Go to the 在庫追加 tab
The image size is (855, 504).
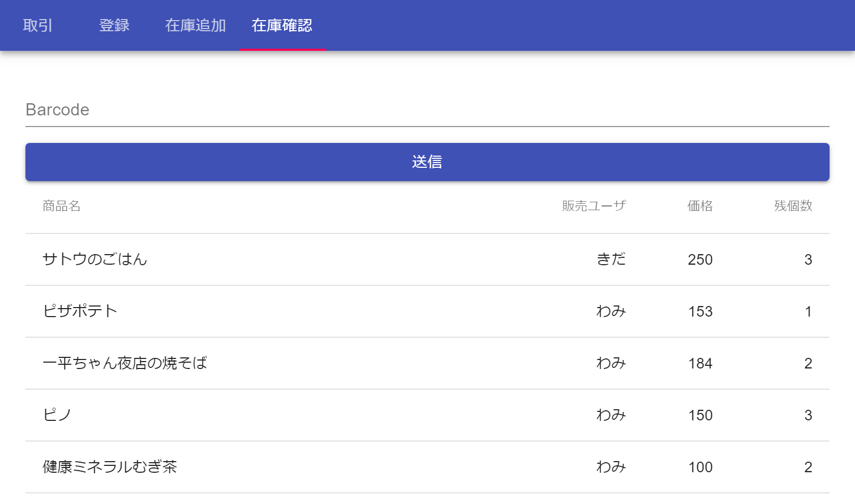[195, 25]
